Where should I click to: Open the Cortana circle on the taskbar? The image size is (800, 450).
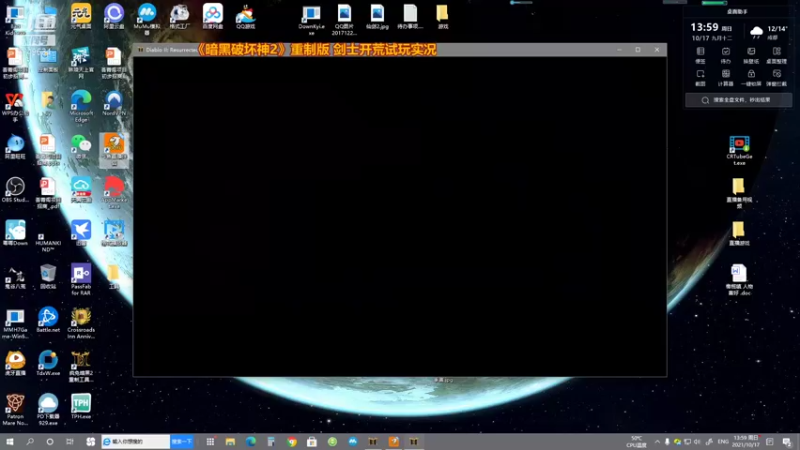tap(50, 442)
